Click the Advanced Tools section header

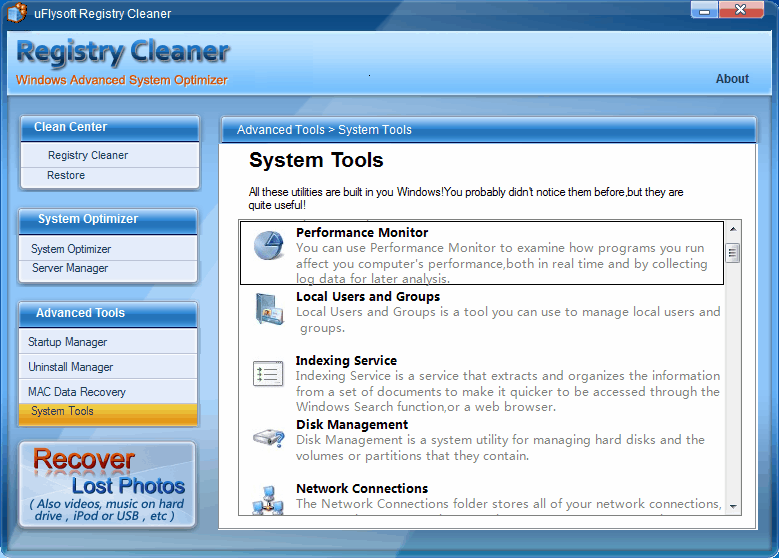[108, 314]
